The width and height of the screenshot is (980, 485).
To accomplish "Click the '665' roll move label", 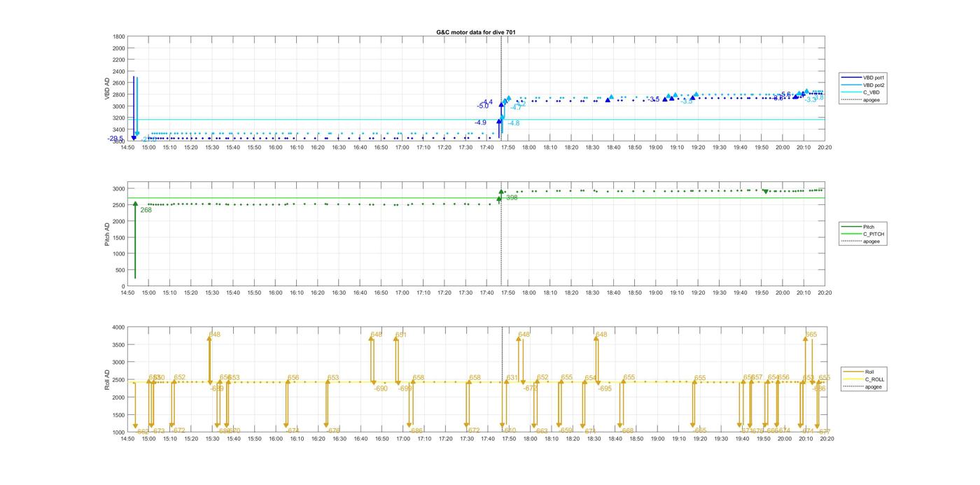I will 811,335.
